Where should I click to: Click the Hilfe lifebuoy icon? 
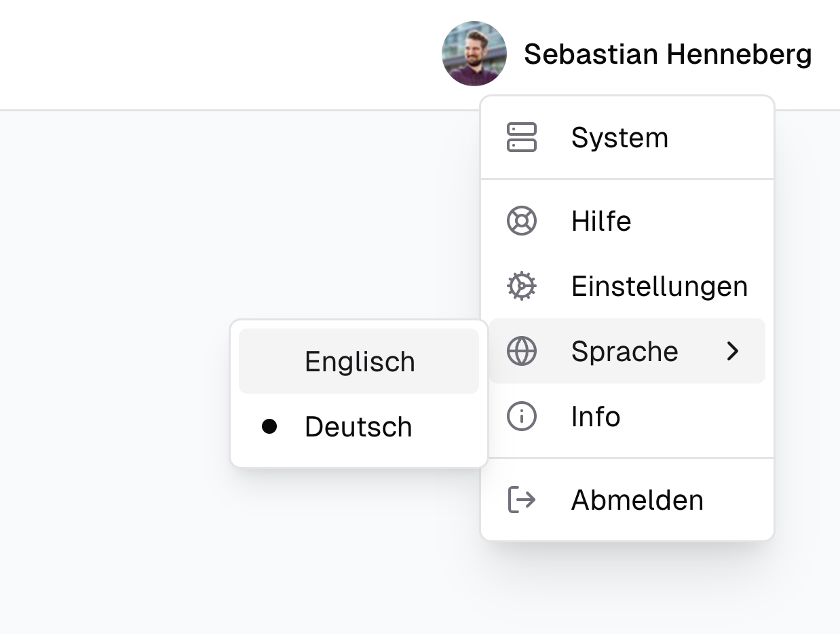(521, 221)
